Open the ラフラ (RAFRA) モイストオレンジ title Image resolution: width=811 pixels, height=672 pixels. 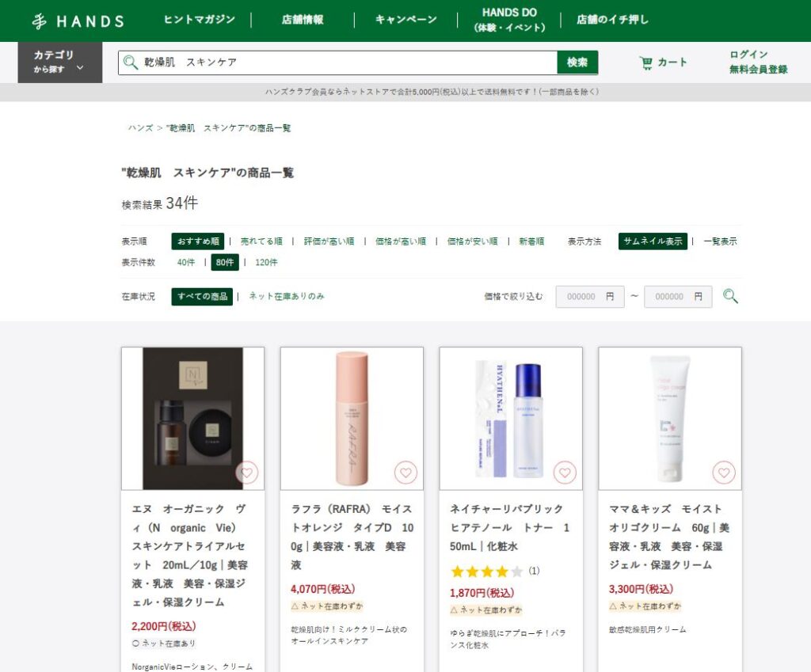click(x=352, y=537)
